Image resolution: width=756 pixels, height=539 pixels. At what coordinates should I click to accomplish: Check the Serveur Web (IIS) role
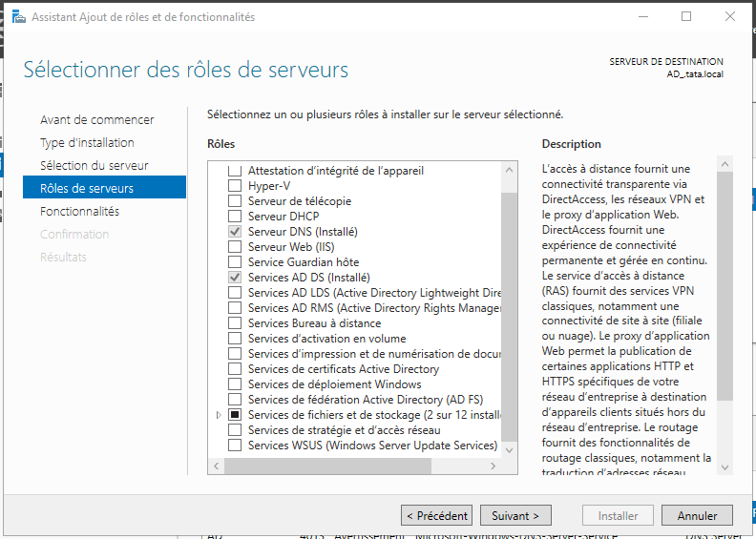[235, 247]
